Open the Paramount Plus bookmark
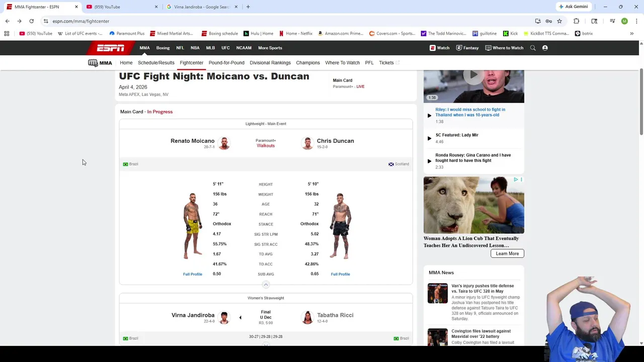 tap(127, 34)
